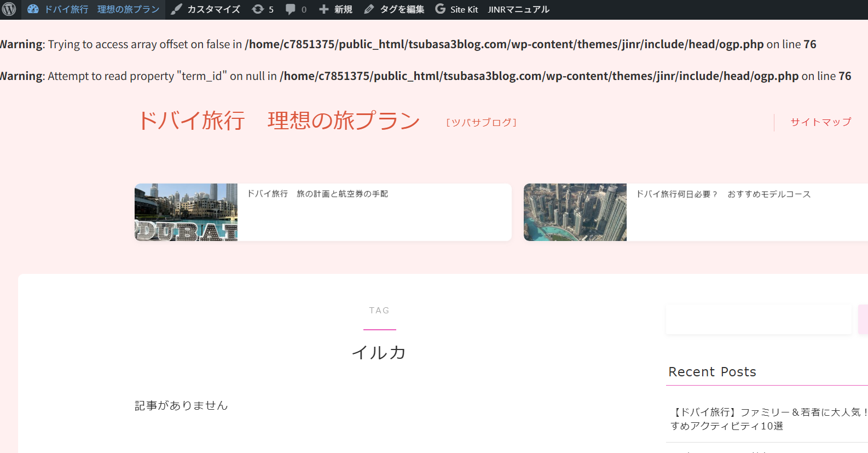The image size is (868, 453).
Task: Click the タグを編集 text in admin bar
Action: [402, 9]
